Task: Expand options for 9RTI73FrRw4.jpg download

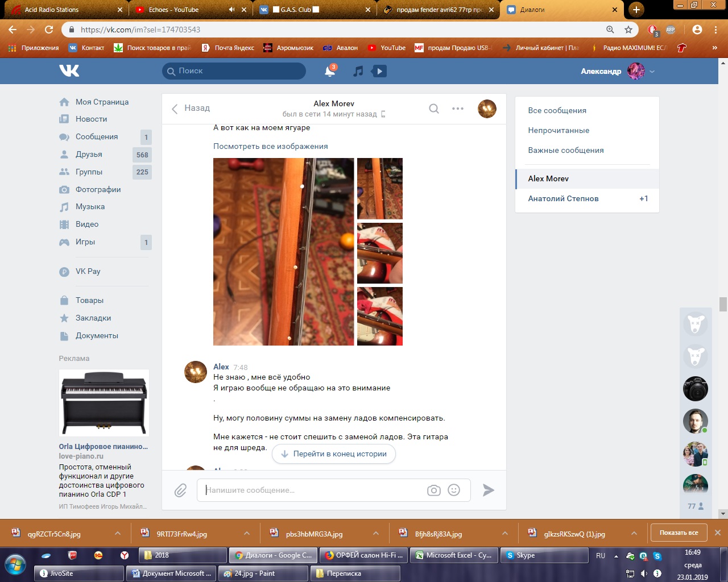Action: (247, 533)
